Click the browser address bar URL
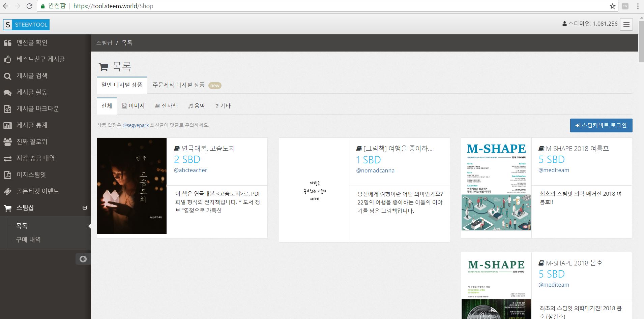Screen dimensions: 644x319 (x=113, y=6)
